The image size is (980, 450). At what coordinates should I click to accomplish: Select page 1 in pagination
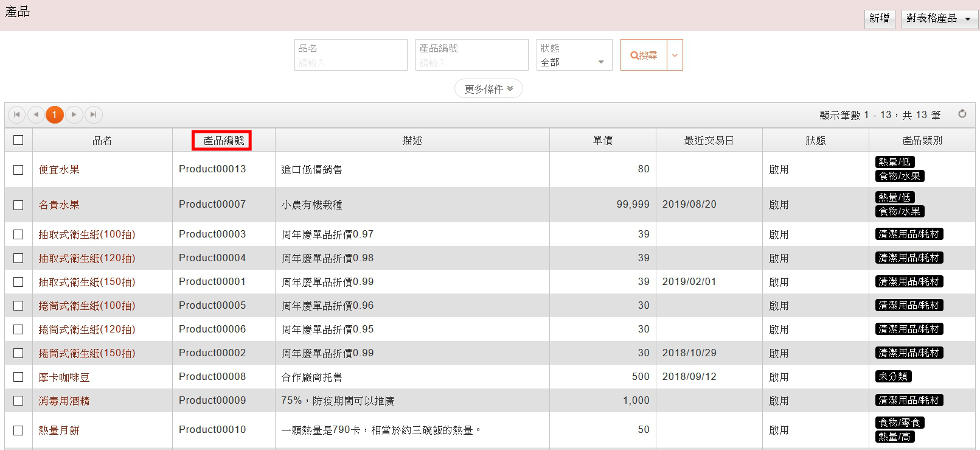55,114
